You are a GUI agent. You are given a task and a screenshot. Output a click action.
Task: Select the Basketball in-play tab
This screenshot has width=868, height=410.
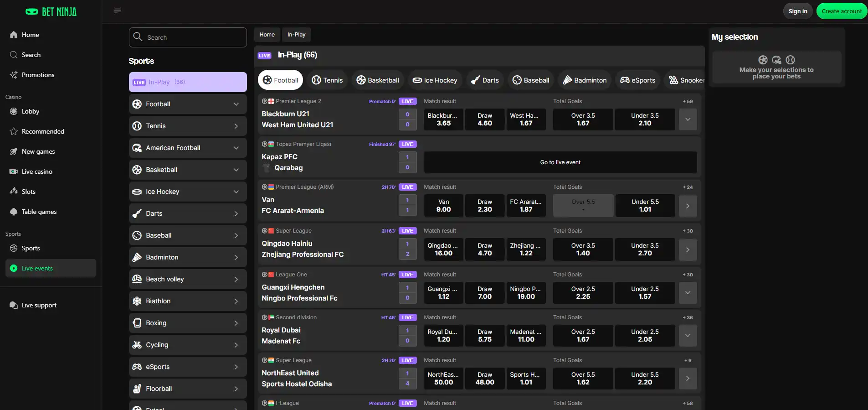377,80
